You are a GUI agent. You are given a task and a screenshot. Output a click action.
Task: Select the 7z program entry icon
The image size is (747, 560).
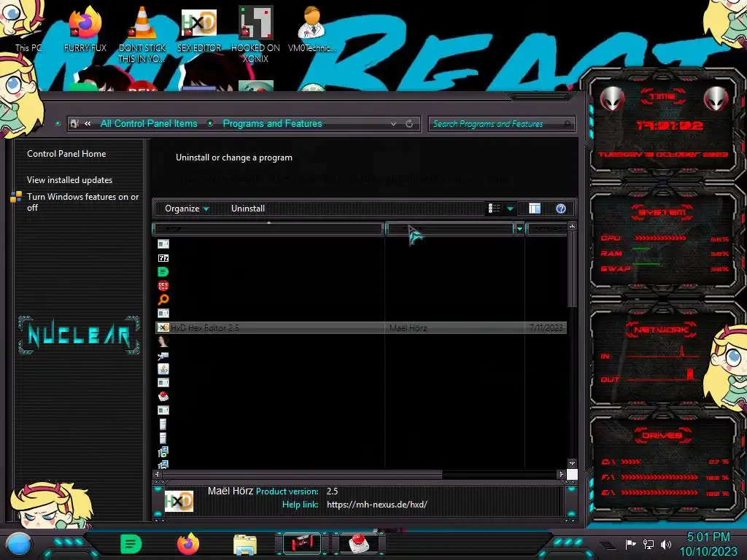coord(163,258)
